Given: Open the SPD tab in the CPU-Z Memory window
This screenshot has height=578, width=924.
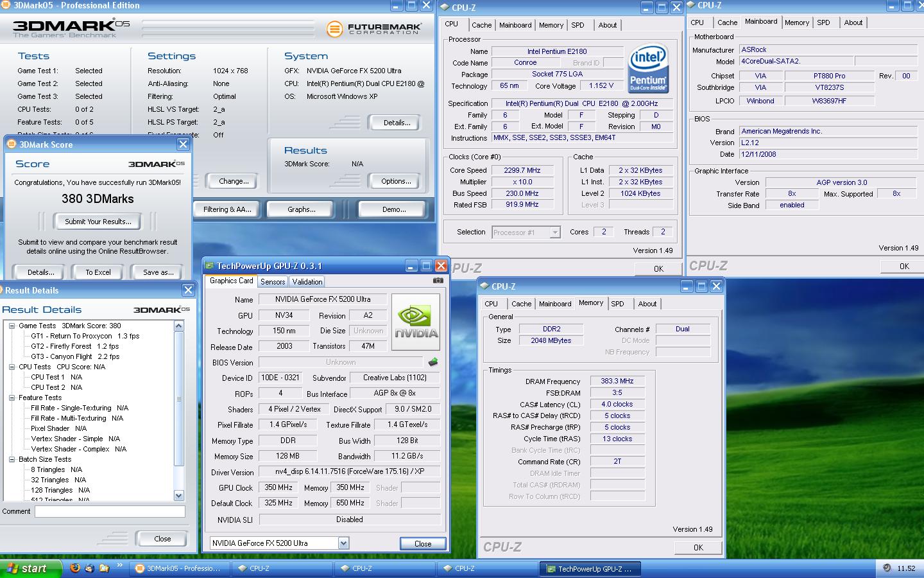Looking at the screenshot, I should click(617, 304).
